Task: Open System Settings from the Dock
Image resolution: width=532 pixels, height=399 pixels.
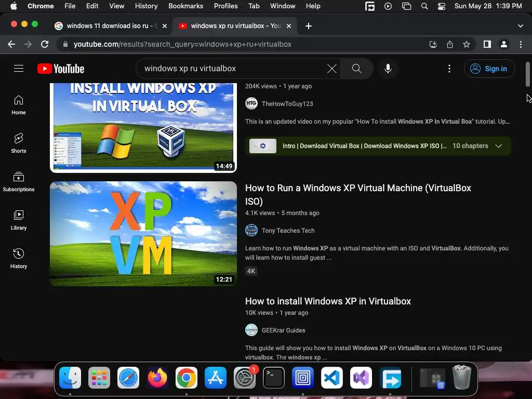Action: tap(245, 378)
